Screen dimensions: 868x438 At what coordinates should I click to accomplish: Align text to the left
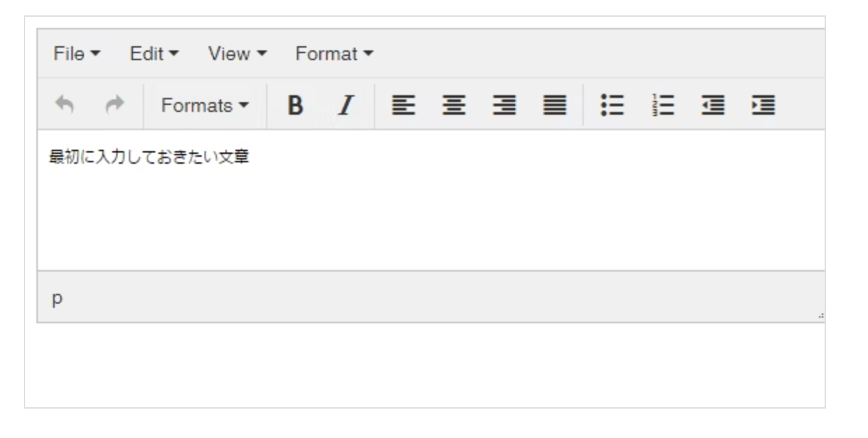point(401,106)
